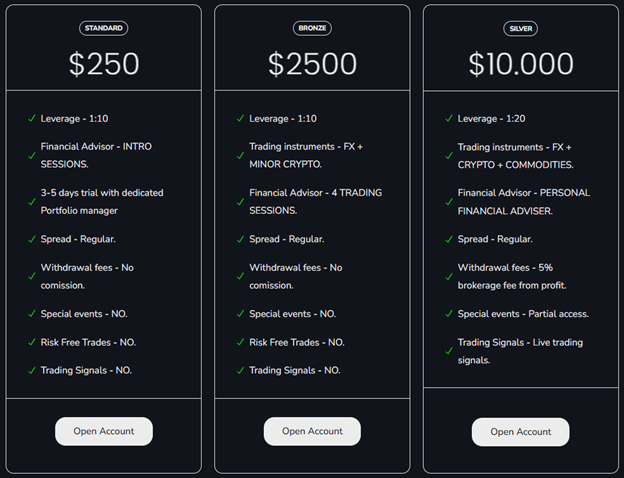
Task: Click Open Account button under Bronze plan
Action: coord(312,431)
